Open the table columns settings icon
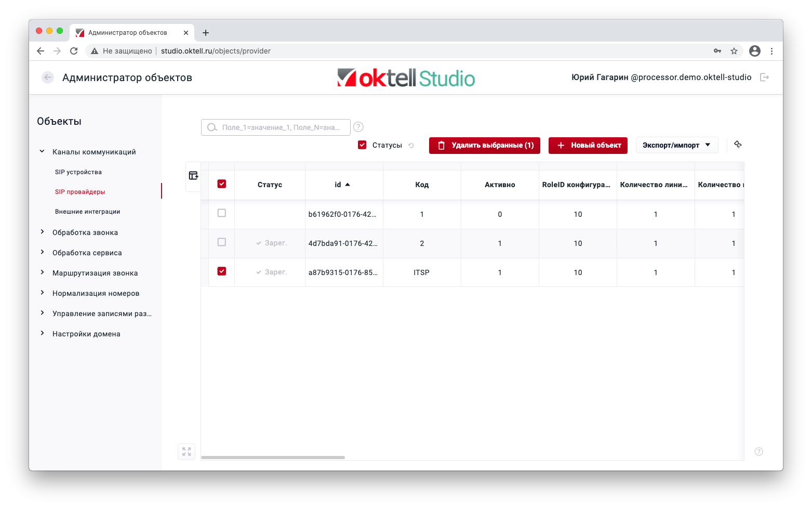The height and width of the screenshot is (509, 812). pyautogui.click(x=193, y=176)
